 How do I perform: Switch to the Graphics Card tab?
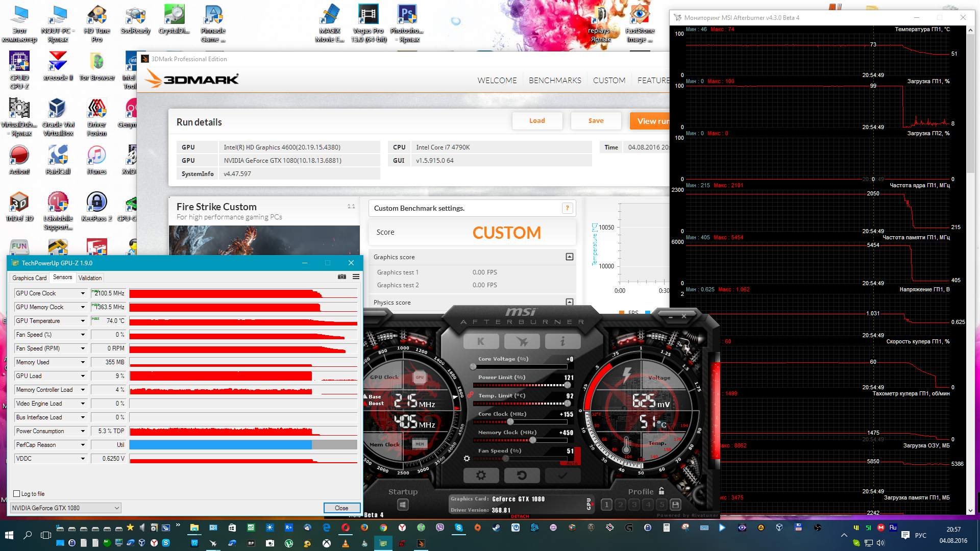[29, 278]
